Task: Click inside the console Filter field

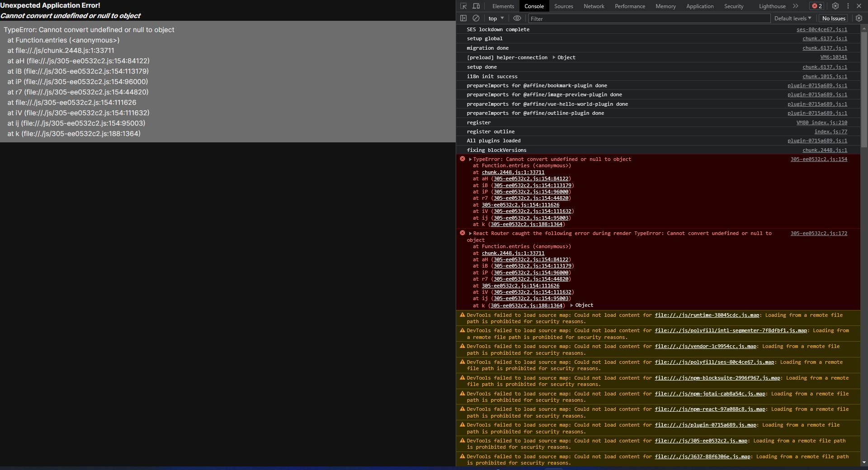Action: pyautogui.click(x=633, y=18)
